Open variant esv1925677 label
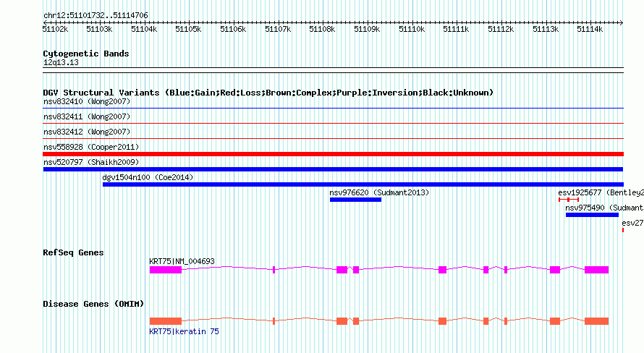The image size is (644, 353). 601,193
